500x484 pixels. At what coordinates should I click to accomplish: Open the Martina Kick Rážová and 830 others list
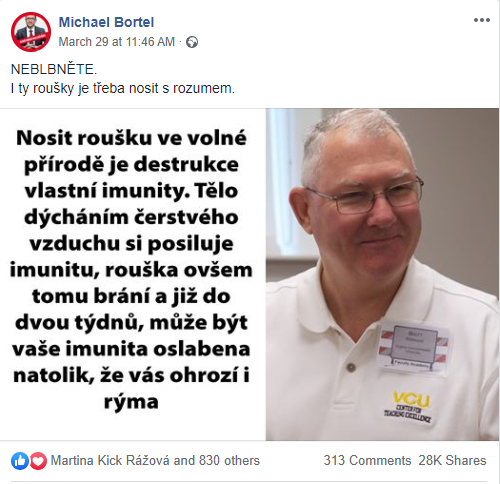155,461
